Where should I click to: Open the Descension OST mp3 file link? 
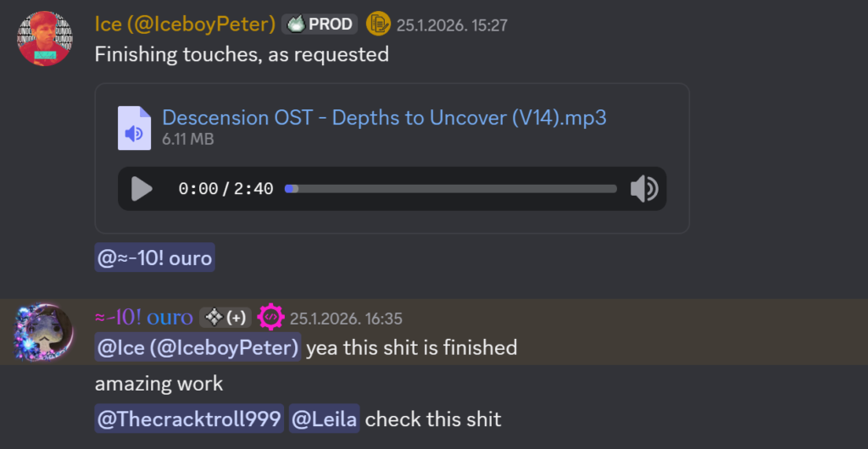[x=384, y=117]
